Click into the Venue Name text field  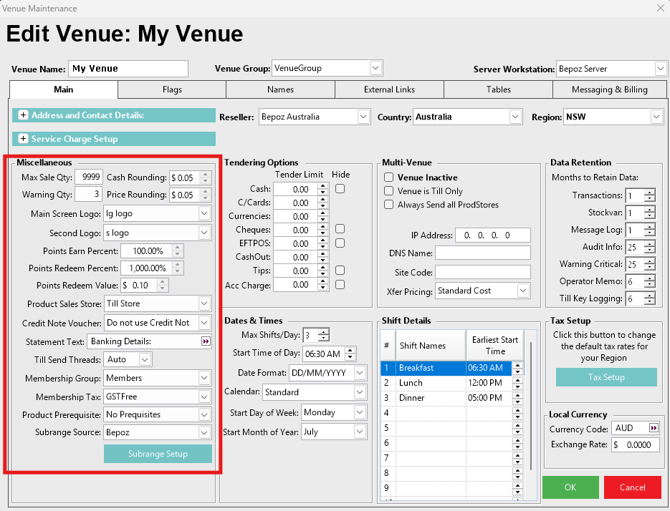pos(128,69)
